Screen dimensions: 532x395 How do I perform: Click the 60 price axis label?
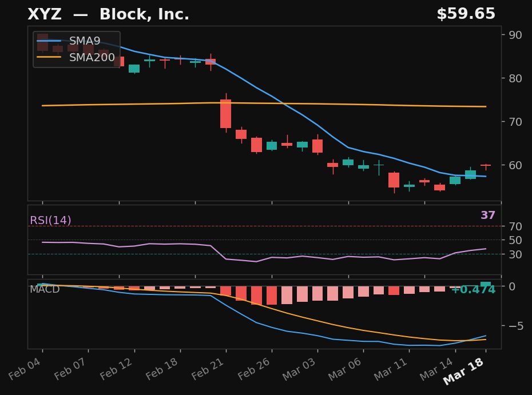515,165
